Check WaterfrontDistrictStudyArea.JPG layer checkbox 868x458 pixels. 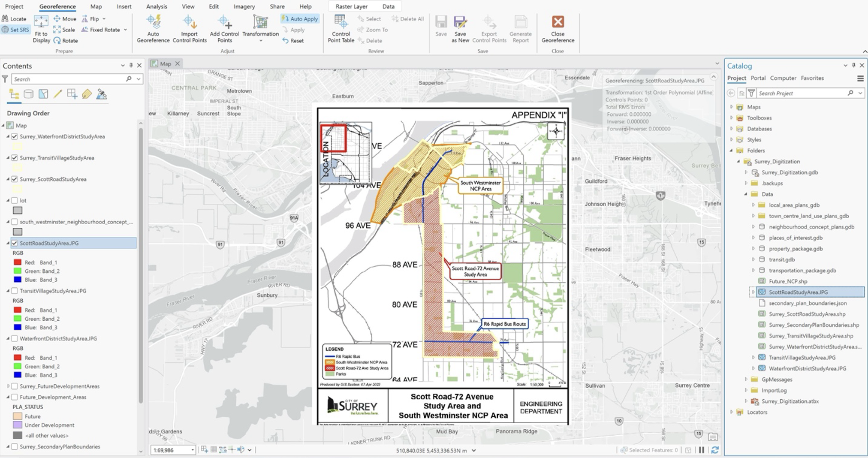(x=15, y=338)
